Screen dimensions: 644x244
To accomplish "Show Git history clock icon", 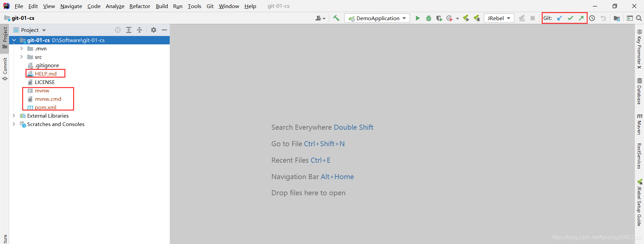I will 592,18.
